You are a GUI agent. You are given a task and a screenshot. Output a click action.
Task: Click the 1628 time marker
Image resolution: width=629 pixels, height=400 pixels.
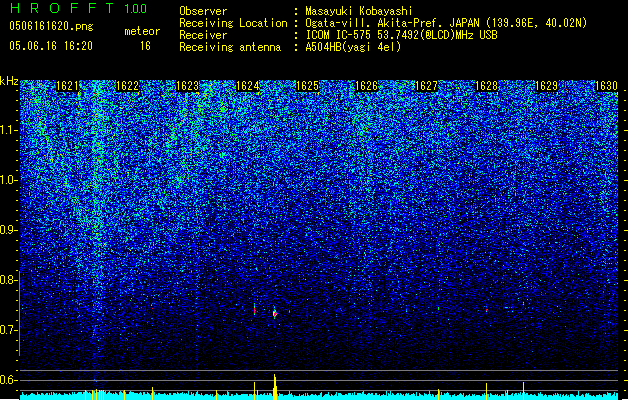(486, 86)
